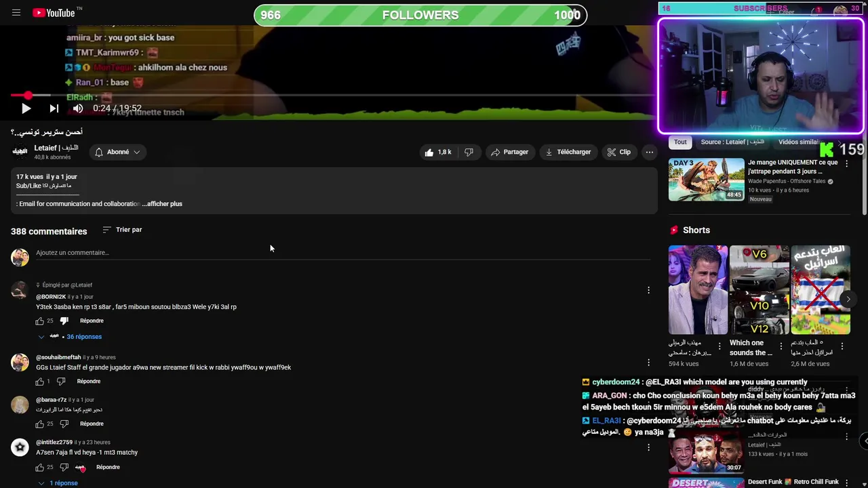
Task: Open the hamburger guide menu
Action: pos(16,13)
